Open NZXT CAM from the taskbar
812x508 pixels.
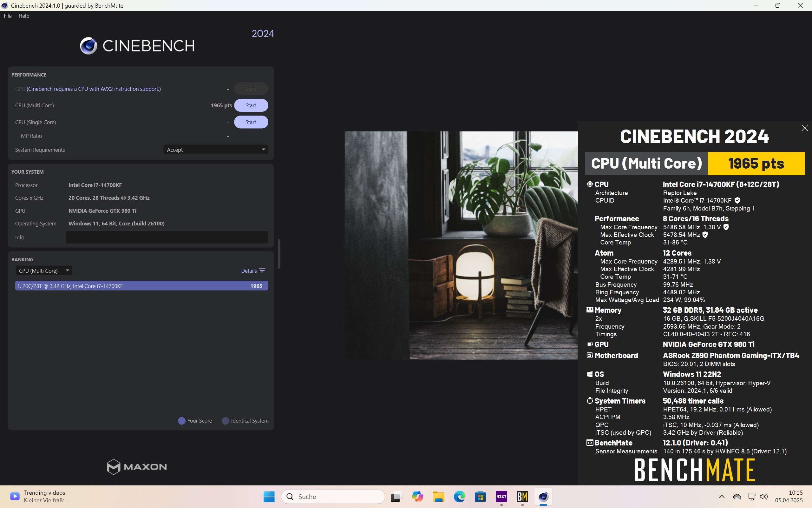[x=501, y=497]
